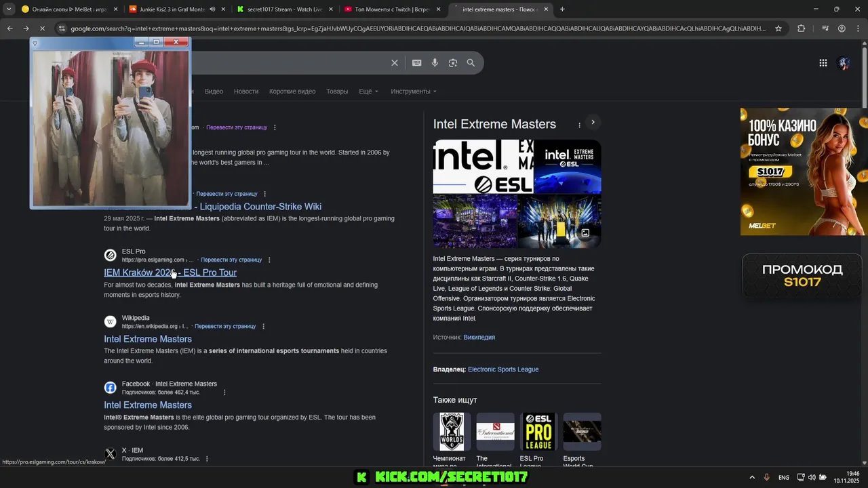Open IEM Kraków ESL Pro Tour link
The image size is (868, 488).
170,272
